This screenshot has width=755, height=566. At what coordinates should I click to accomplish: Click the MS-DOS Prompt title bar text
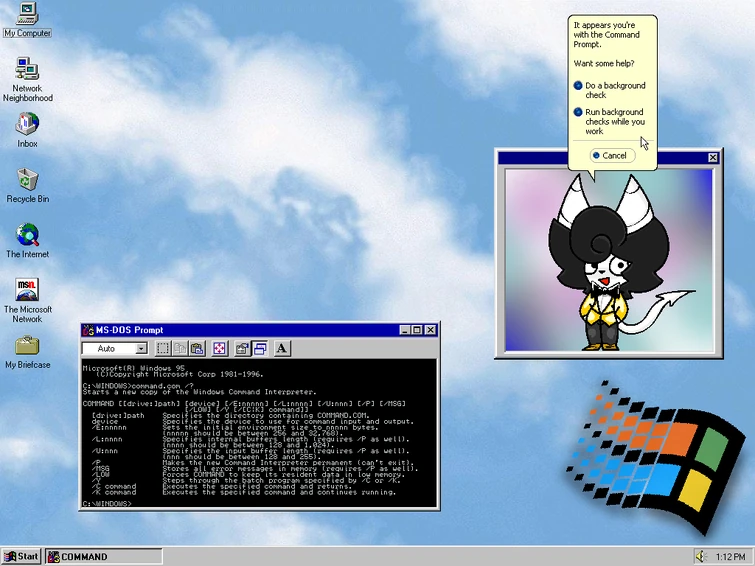tap(130, 330)
